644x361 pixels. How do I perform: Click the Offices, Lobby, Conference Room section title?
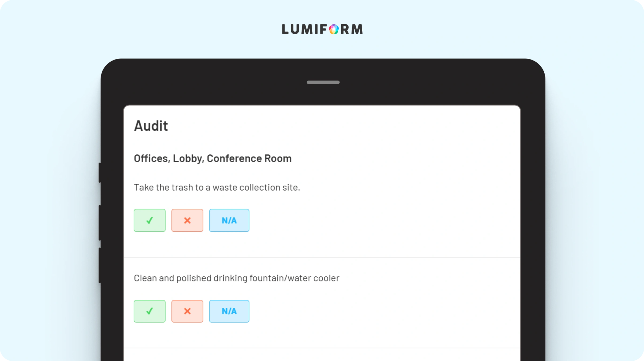[x=213, y=158]
